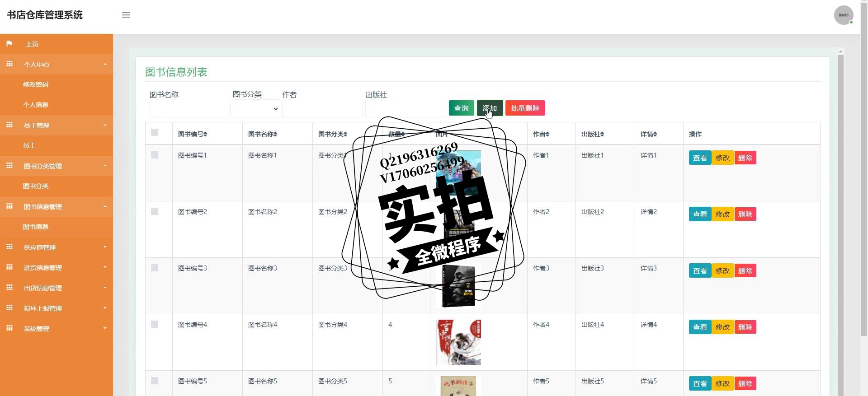
Task: Collapse the 员工管理 sidebar section
Action: [57, 125]
